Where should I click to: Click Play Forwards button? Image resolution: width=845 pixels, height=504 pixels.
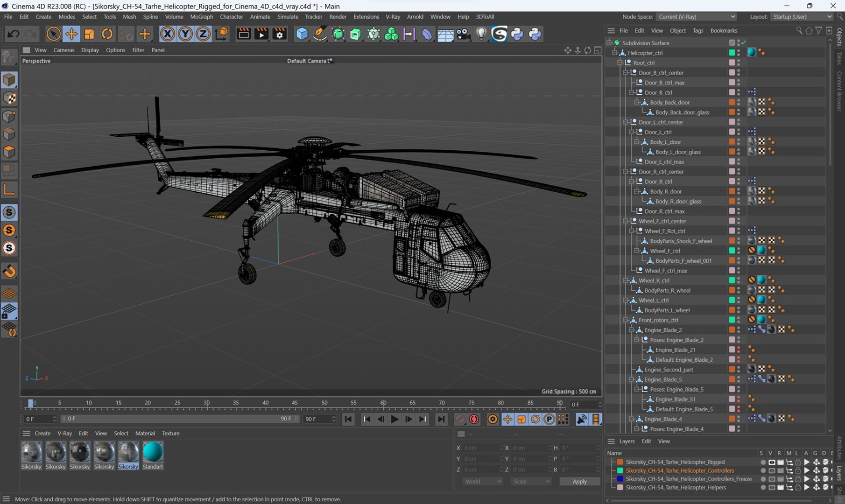coord(394,419)
